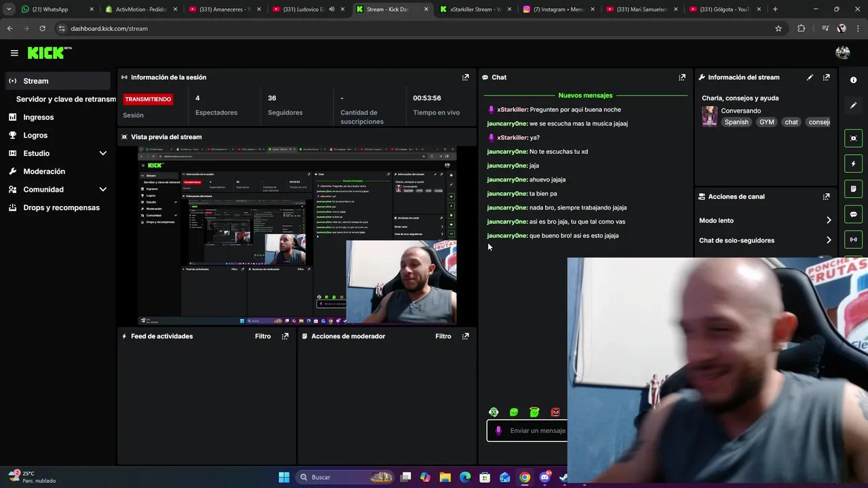Pop out the Chat panel
The image size is (868, 488).
pos(682,77)
